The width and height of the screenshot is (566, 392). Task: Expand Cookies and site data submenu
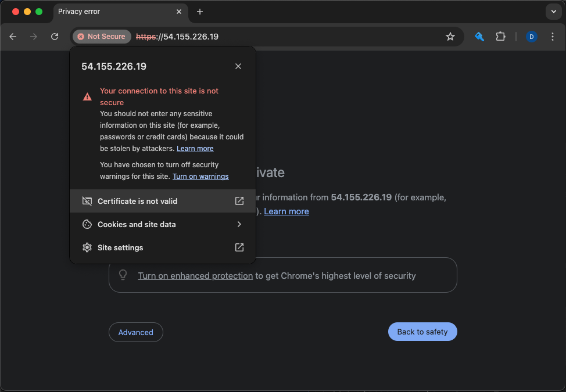[163, 224]
